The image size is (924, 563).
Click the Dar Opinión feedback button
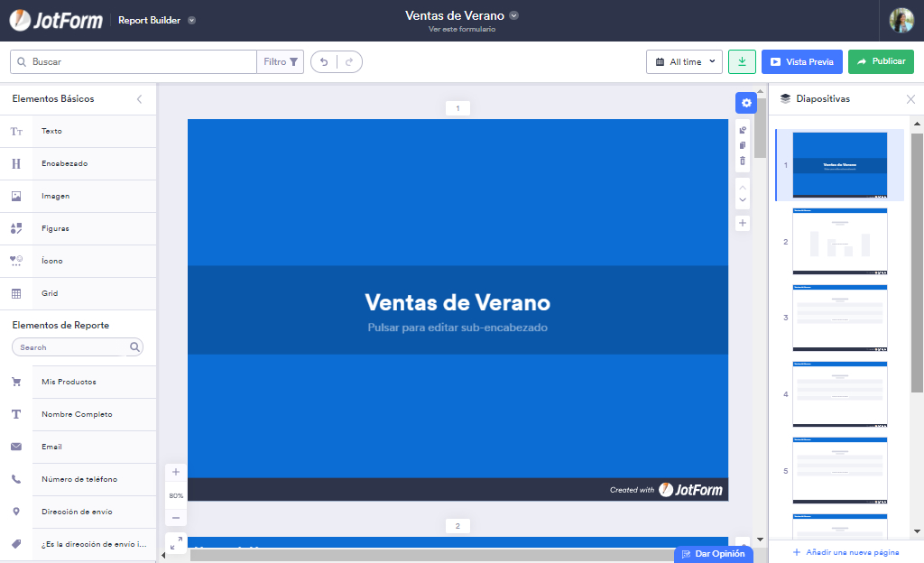coord(714,554)
